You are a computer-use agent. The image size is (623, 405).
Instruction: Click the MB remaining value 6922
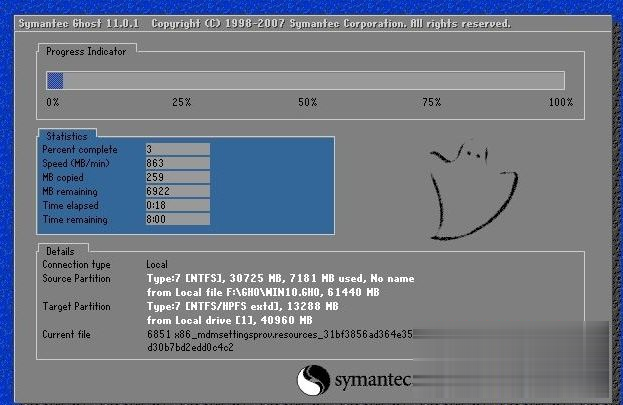click(x=178, y=191)
